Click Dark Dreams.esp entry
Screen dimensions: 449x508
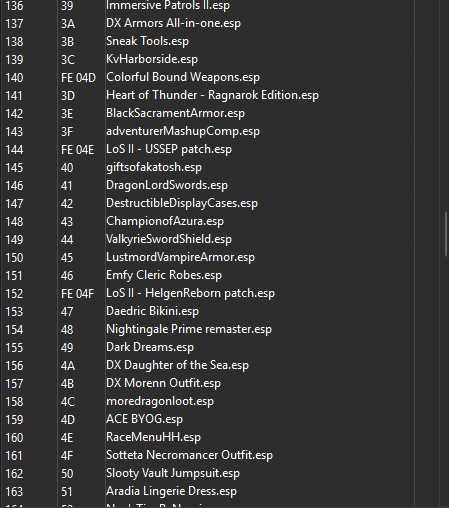pos(150,347)
